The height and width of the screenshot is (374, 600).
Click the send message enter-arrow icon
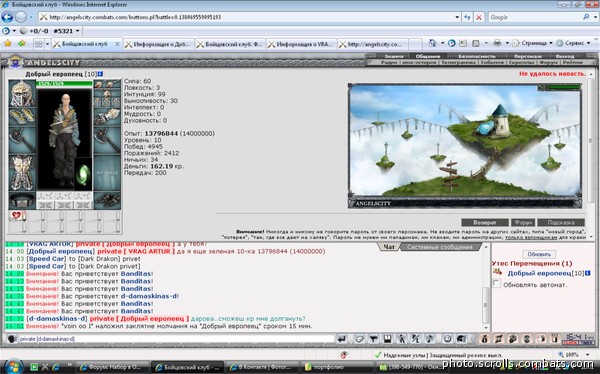coord(341,339)
